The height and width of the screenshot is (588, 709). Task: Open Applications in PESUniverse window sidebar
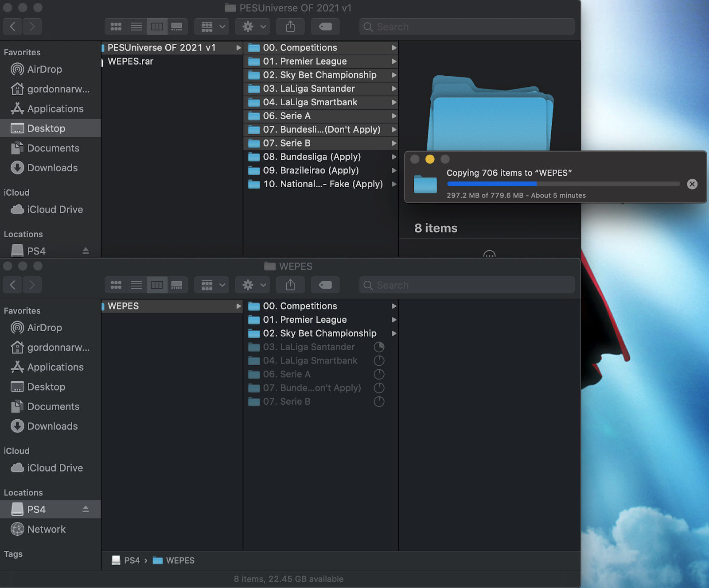(51, 108)
